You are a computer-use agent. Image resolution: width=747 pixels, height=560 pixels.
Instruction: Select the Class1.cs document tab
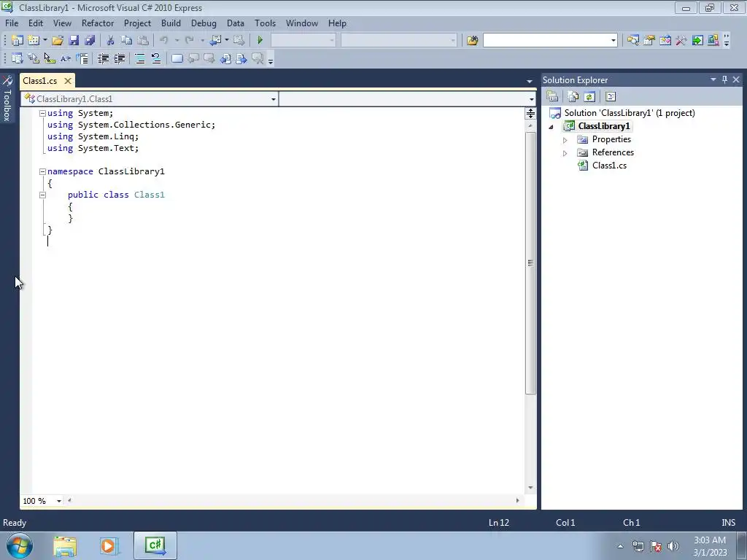coord(40,81)
